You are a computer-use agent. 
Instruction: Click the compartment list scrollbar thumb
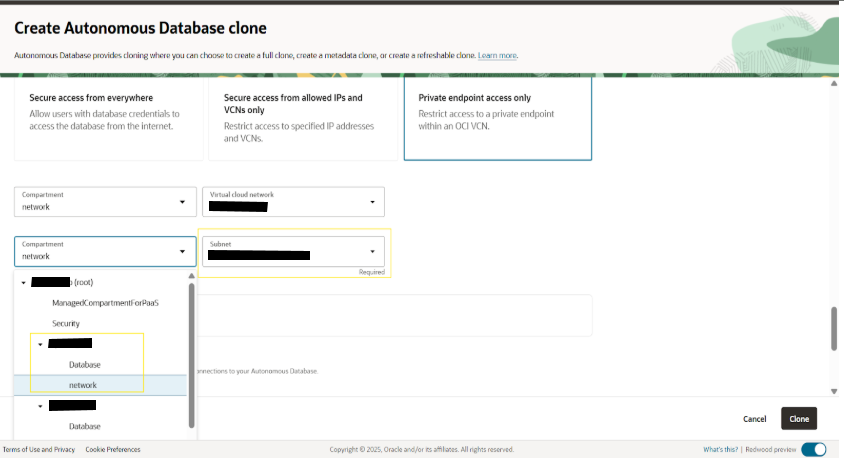click(191, 355)
